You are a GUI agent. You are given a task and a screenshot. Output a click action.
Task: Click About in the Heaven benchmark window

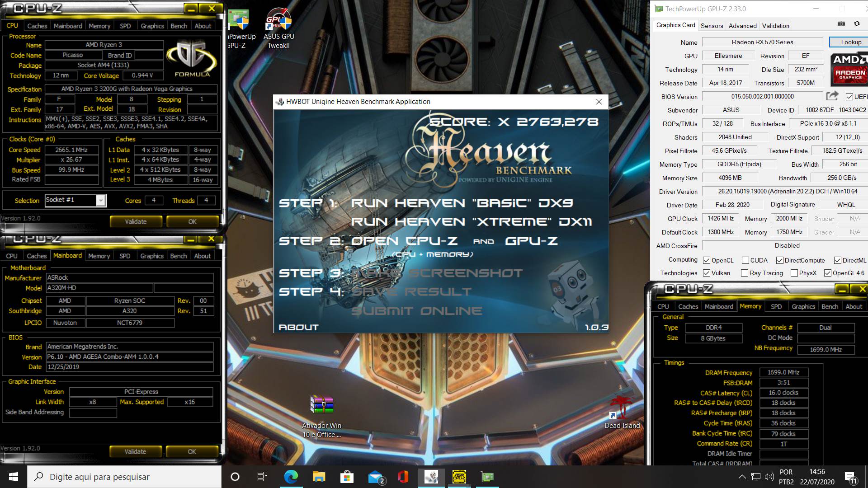click(x=299, y=327)
